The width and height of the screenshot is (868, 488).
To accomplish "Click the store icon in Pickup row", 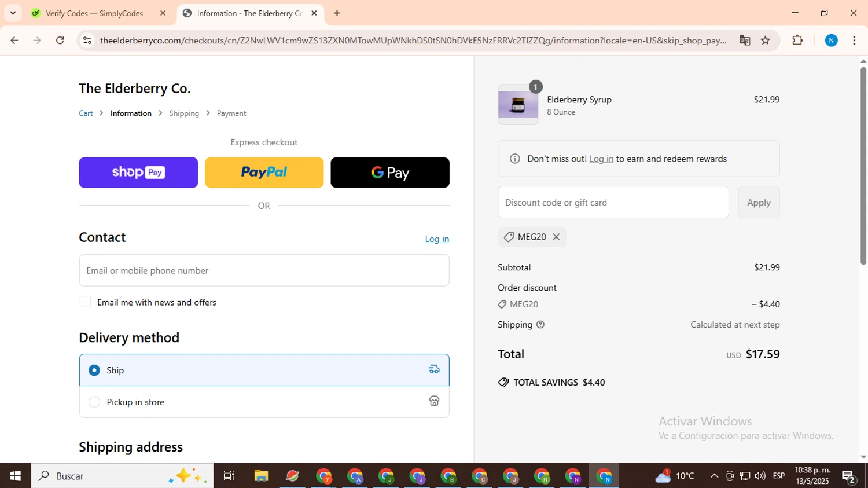I will pos(434,401).
